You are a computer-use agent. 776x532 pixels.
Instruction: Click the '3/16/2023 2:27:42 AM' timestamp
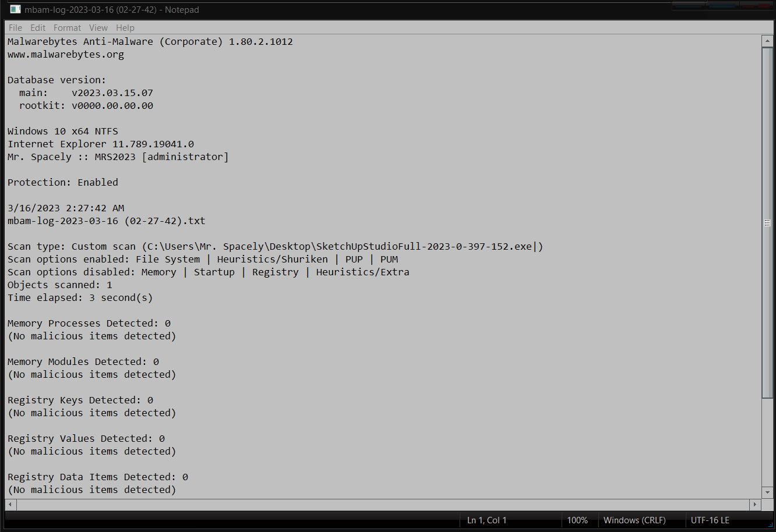click(66, 208)
